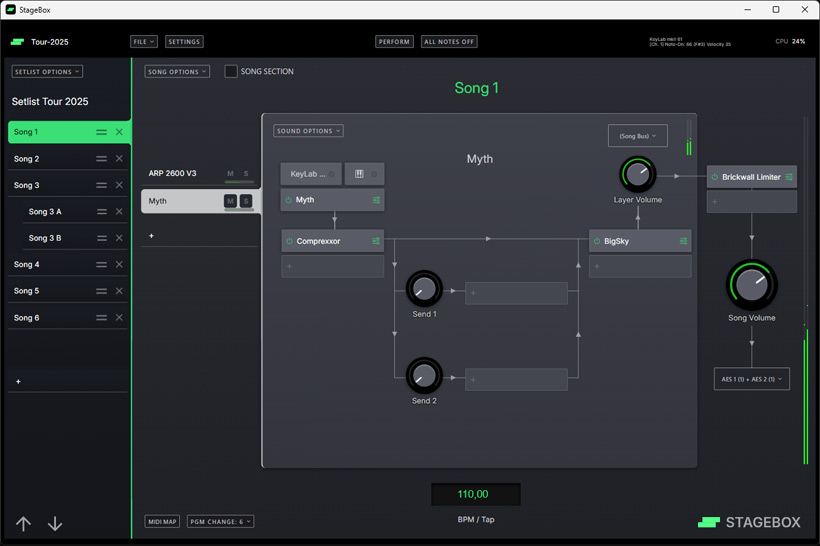820x546 pixels.
Task: Click the reorder handle on Song 6
Action: pos(101,317)
